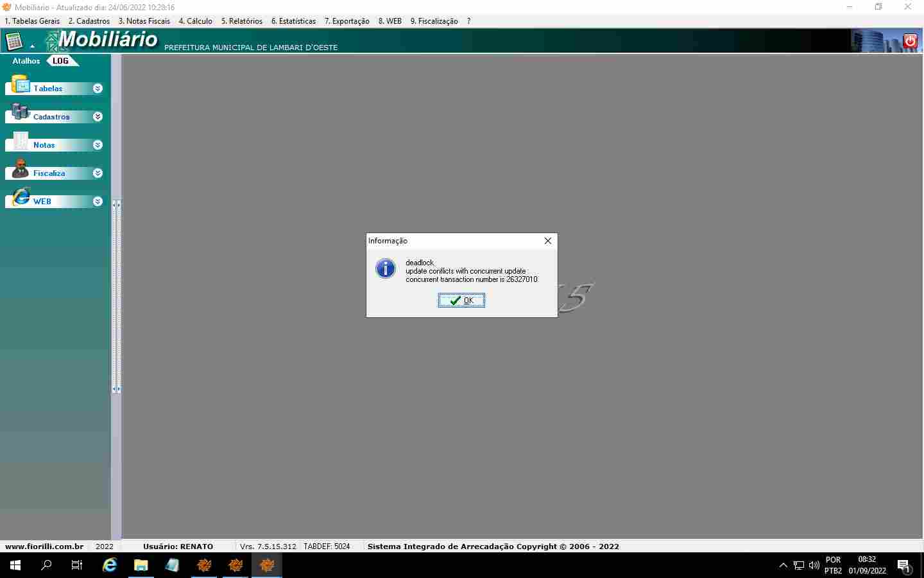Expand the Notas shortcut group
The image size is (924, 578).
tap(98, 145)
